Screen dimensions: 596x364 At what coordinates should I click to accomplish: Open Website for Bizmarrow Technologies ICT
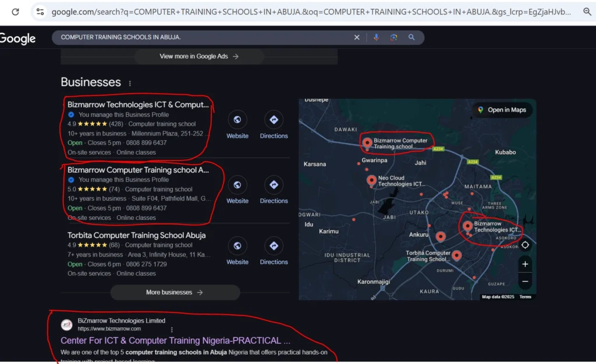[237, 125]
